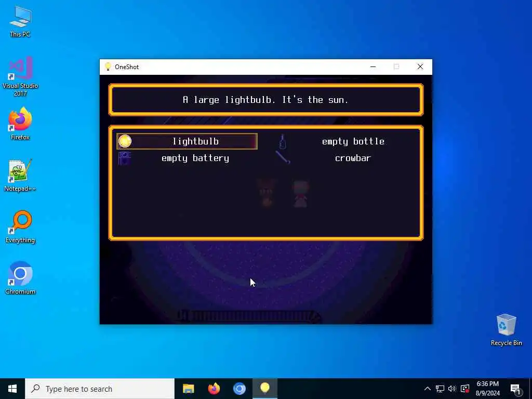Click the item description 'A large lightbulb. It's the sun.'
The height and width of the screenshot is (399, 532).
pyautogui.click(x=265, y=100)
